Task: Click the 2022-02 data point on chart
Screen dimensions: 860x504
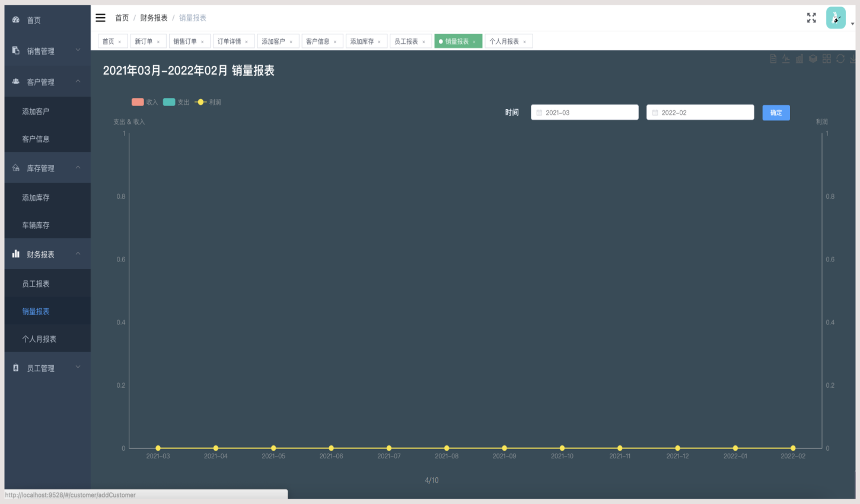Action: click(x=793, y=448)
